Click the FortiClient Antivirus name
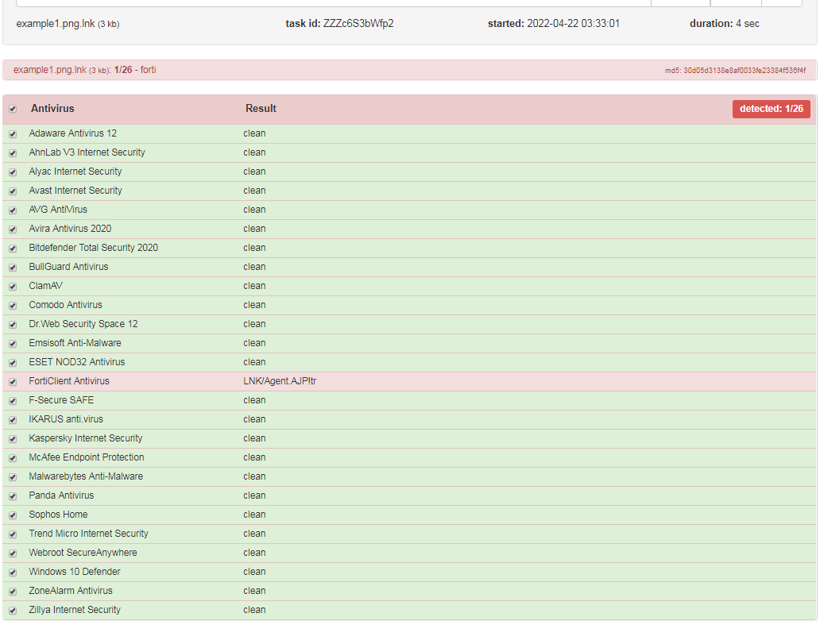This screenshot has width=820, height=644. click(x=69, y=381)
